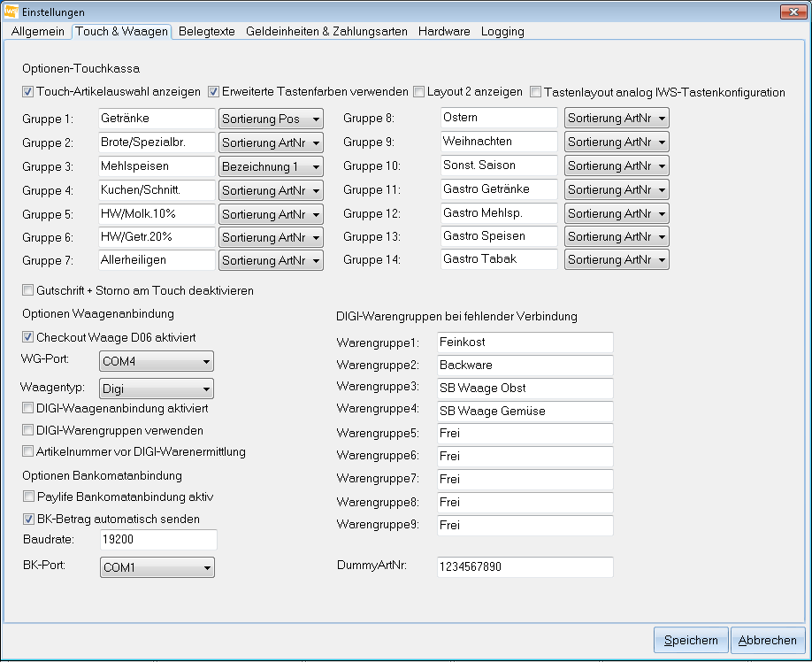Image resolution: width=812 pixels, height=662 pixels.
Task: Click the Gruppe 4 field Kuchen/Schnitt.
Action: coord(157,189)
